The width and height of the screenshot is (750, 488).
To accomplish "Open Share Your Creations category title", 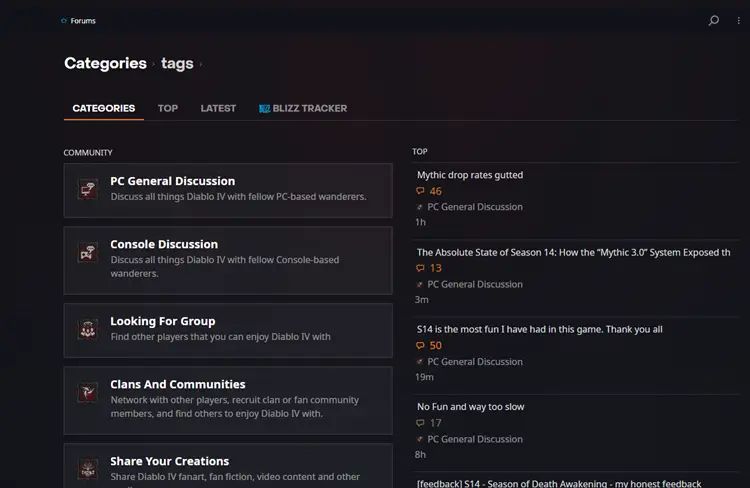I will click(169, 461).
